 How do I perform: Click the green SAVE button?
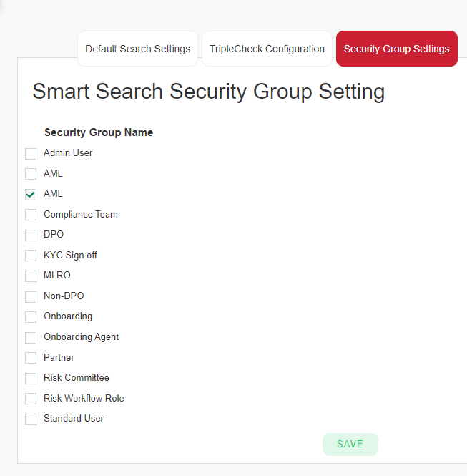point(350,444)
